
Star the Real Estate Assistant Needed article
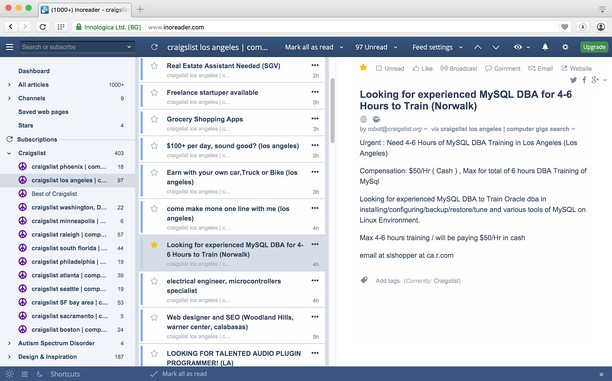point(154,66)
